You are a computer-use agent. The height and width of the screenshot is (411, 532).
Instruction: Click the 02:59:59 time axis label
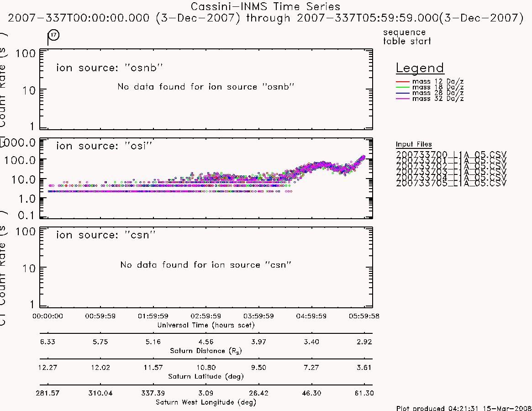205,316
